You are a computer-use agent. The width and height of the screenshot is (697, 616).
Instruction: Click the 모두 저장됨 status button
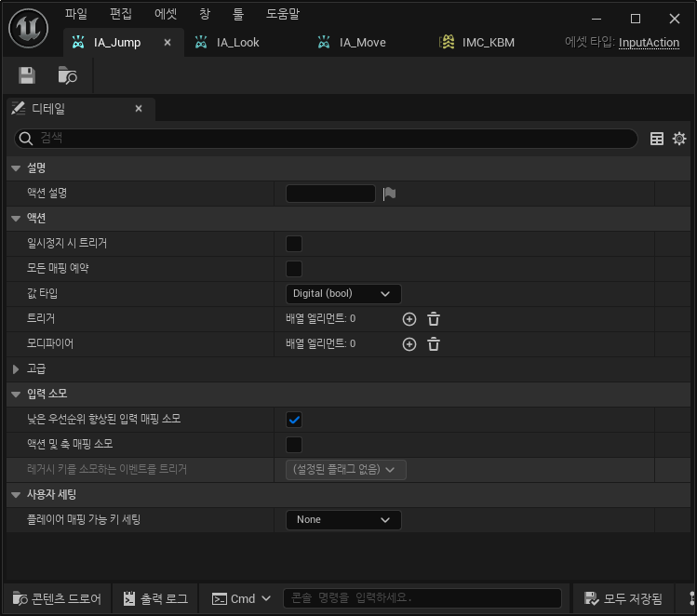click(623, 598)
